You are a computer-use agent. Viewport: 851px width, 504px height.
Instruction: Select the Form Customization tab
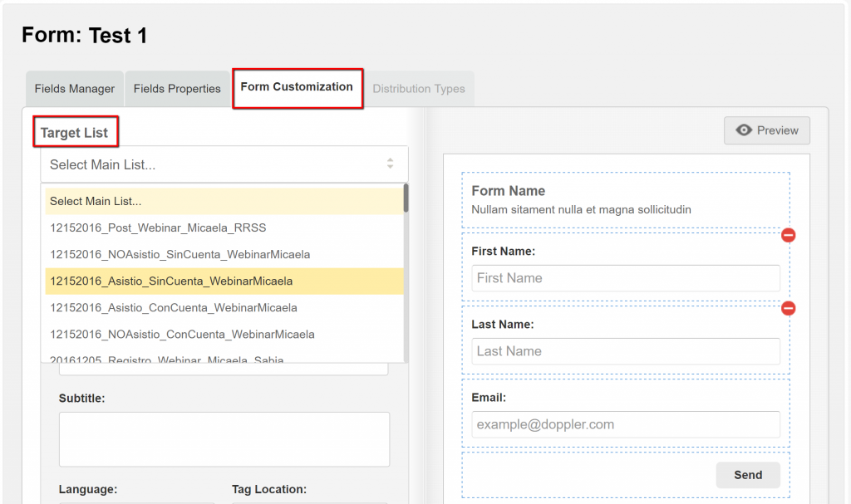coord(297,87)
